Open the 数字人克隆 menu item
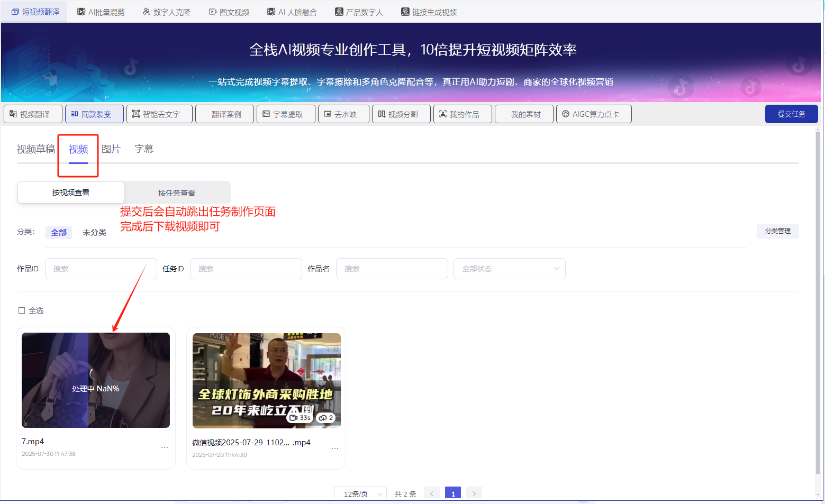Screen dimensions: 825x504 click(x=166, y=11)
